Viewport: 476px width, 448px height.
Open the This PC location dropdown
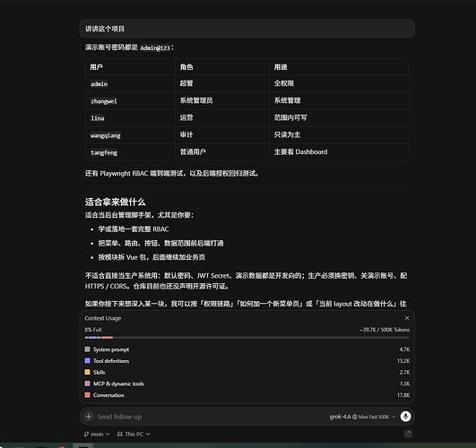coord(134,434)
